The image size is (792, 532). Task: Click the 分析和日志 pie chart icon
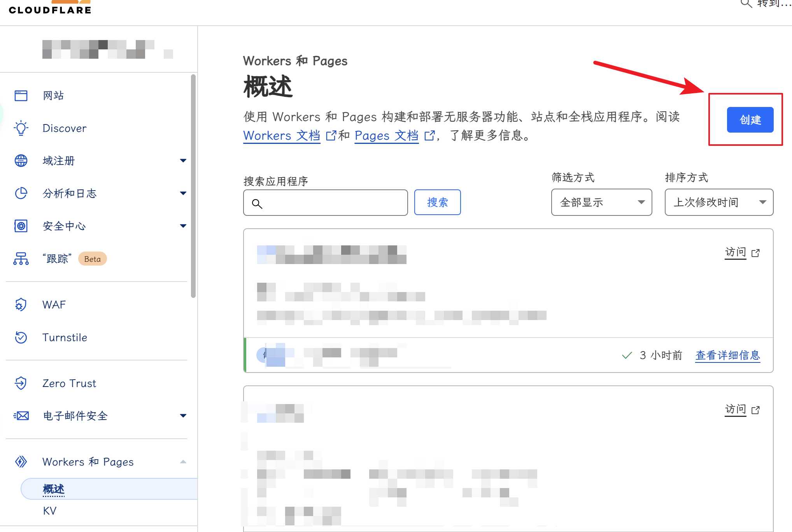(21, 193)
